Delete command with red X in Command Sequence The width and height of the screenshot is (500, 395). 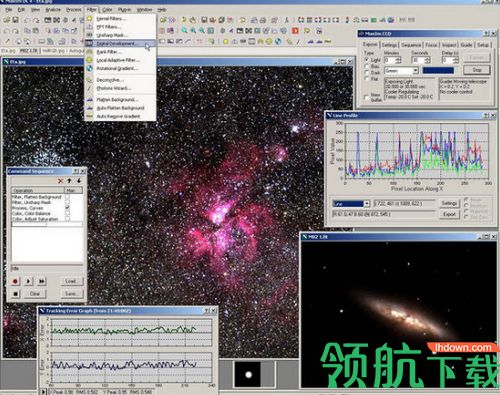click(60, 181)
